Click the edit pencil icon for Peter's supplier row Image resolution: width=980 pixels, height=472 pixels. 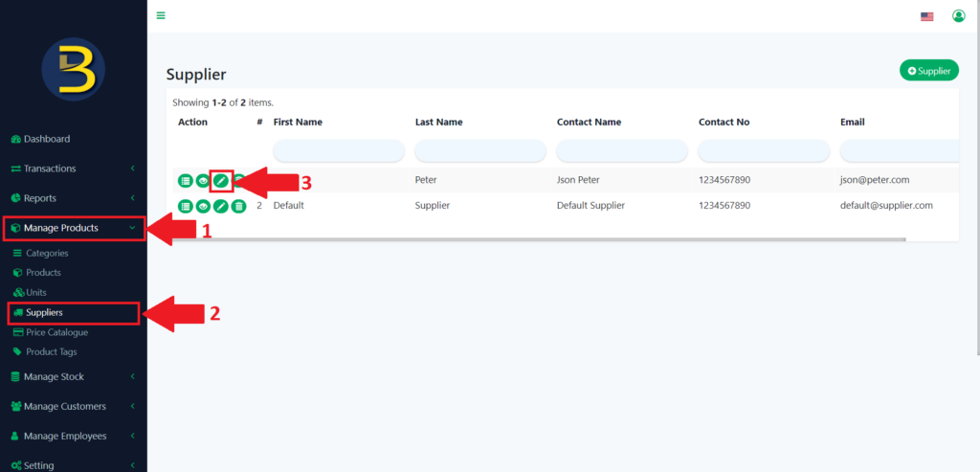click(221, 179)
